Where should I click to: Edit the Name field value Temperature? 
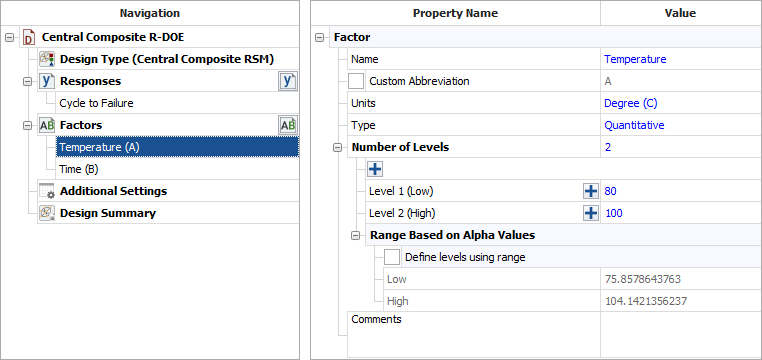680,59
